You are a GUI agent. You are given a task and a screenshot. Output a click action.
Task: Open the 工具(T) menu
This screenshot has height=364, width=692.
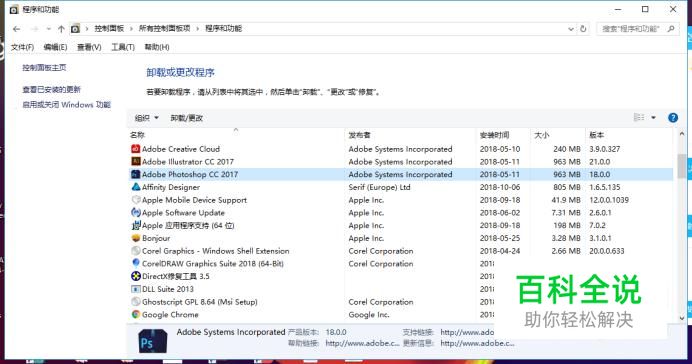click(x=123, y=47)
